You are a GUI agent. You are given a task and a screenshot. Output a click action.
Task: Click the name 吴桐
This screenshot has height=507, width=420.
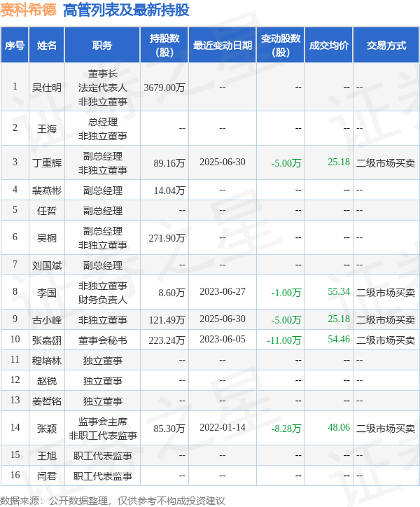pyautogui.click(x=47, y=237)
